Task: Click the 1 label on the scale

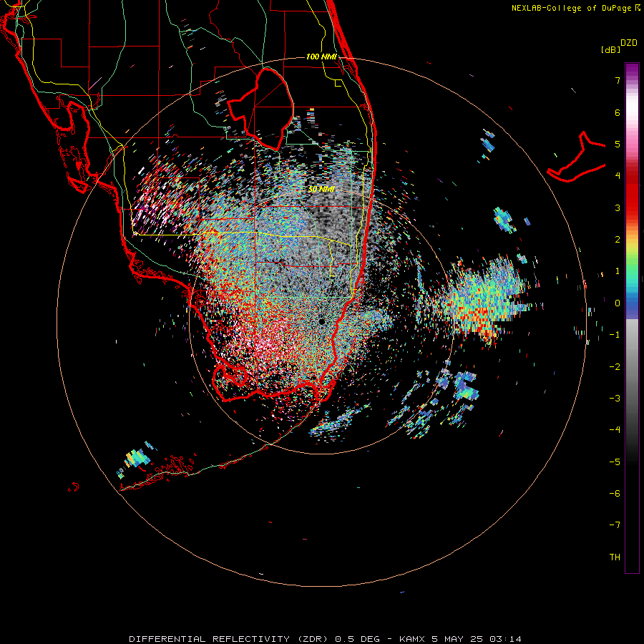Action: [x=618, y=271]
